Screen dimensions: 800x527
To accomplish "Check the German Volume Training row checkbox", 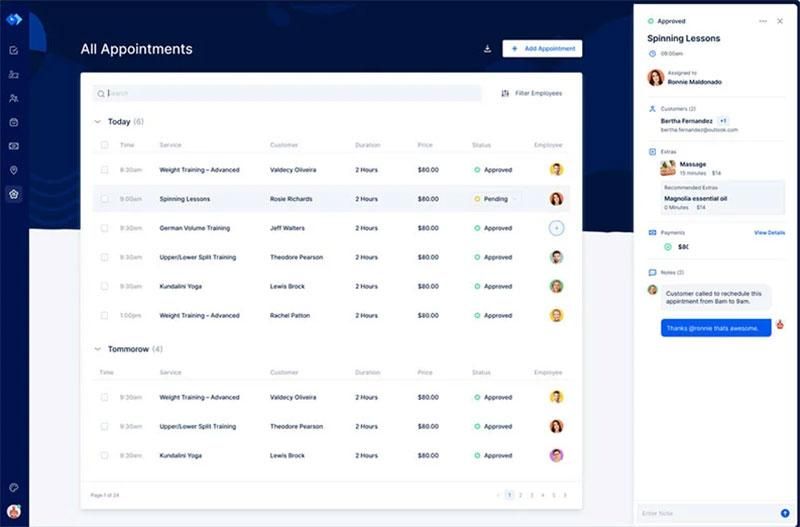I will tap(104, 228).
